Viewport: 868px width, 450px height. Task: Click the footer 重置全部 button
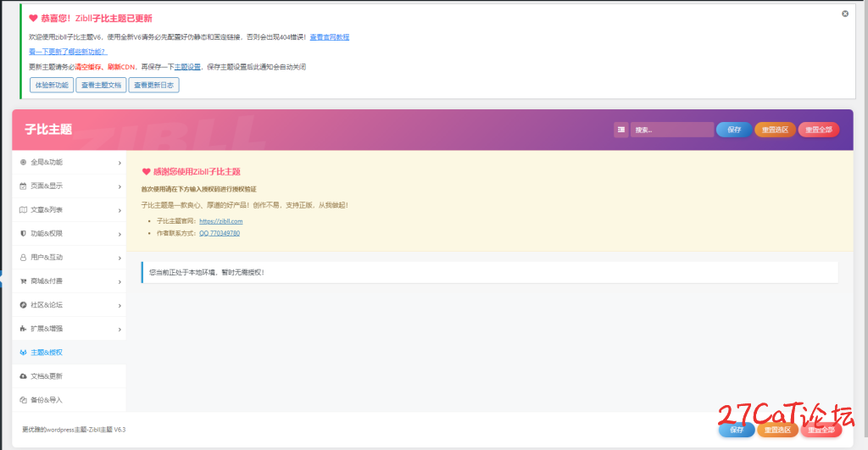click(821, 430)
